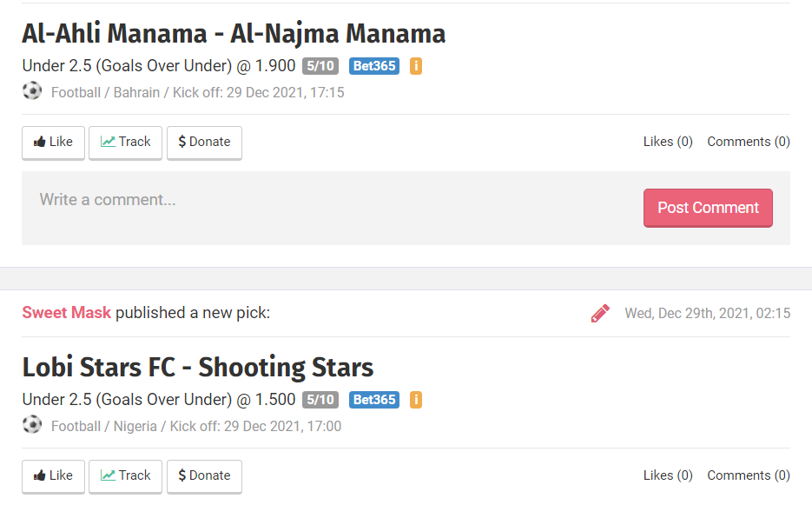Open the Lobi Stars FC - Shooting Stars title

point(198,368)
